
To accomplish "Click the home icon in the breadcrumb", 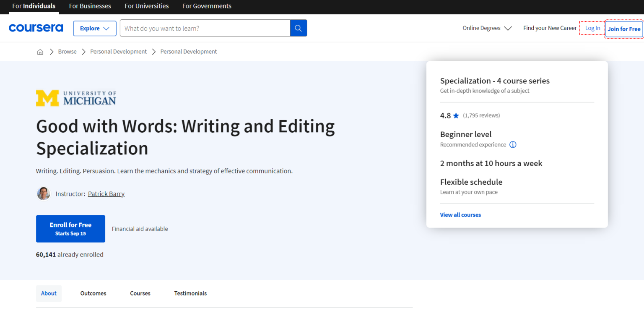I will click(40, 51).
